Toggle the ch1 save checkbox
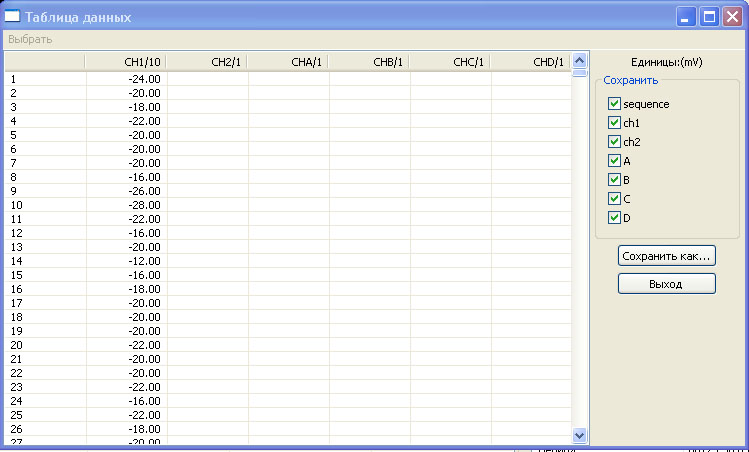The width and height of the screenshot is (749, 452). 614,123
